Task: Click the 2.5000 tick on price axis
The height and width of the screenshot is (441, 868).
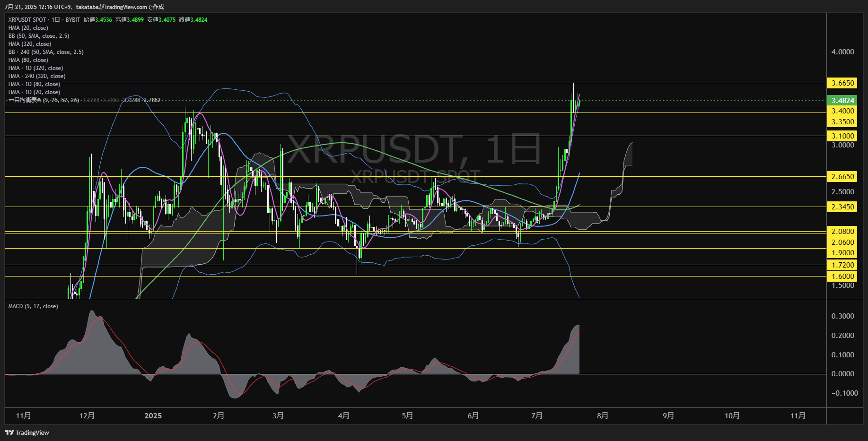Action: coord(842,192)
